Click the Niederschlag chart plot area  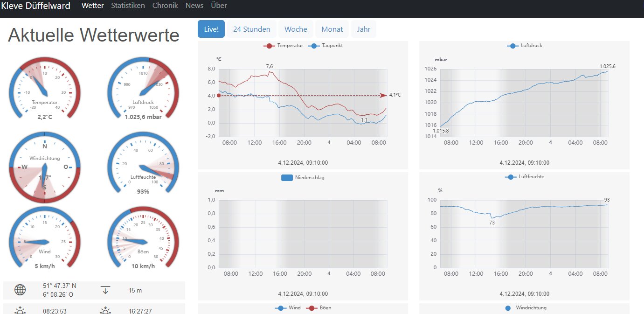tap(303, 234)
